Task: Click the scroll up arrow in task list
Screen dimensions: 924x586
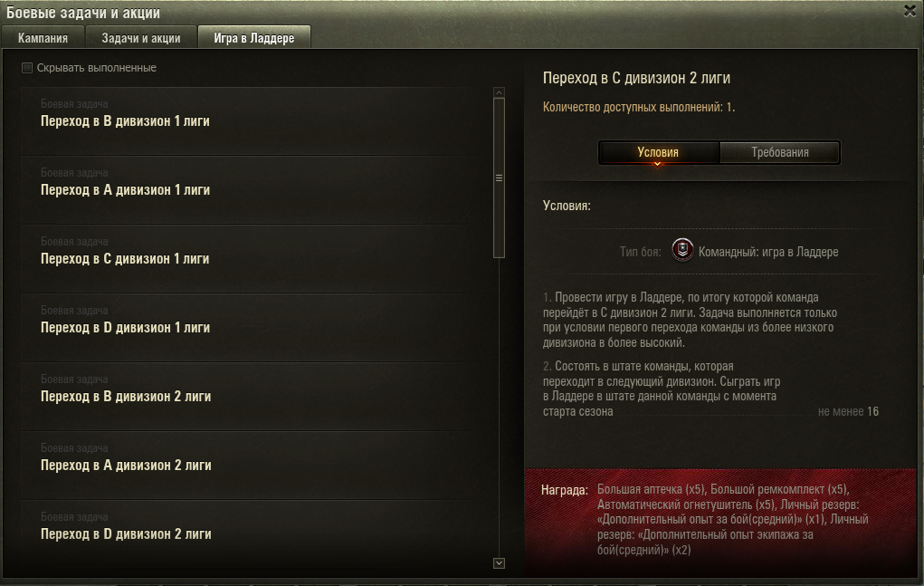Action: [x=499, y=92]
